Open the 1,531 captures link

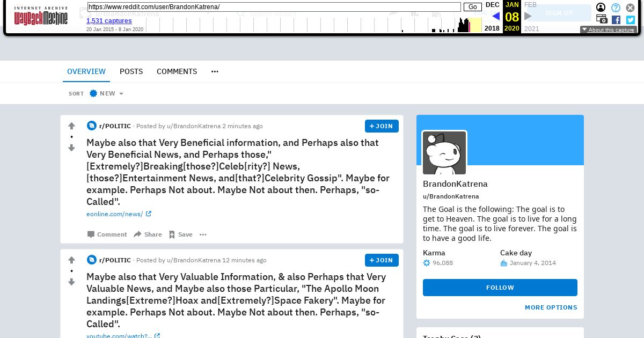pyautogui.click(x=109, y=21)
